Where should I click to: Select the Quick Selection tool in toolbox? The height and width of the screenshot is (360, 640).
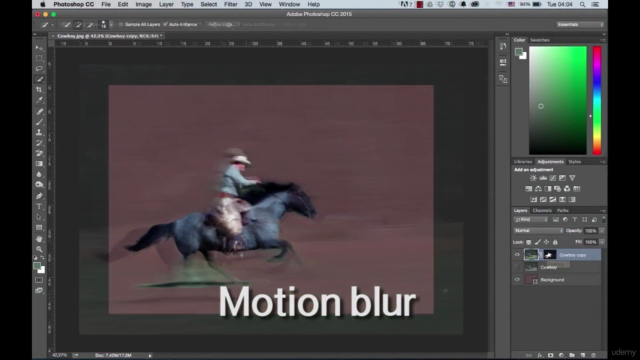[39, 79]
